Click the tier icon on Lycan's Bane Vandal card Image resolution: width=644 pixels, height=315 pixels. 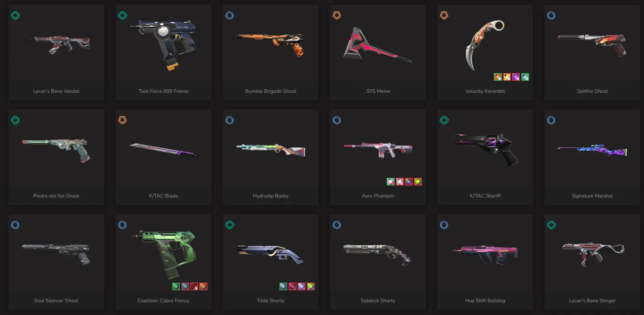click(x=15, y=15)
